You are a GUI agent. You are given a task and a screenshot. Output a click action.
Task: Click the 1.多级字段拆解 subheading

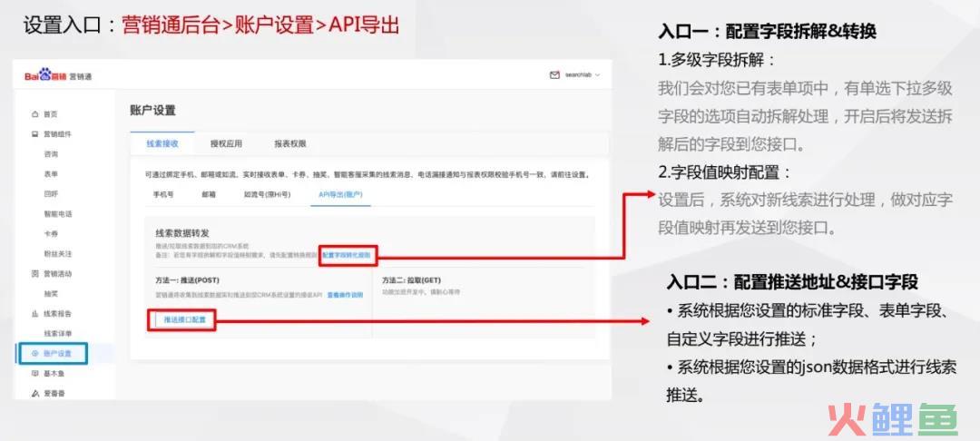(x=717, y=60)
